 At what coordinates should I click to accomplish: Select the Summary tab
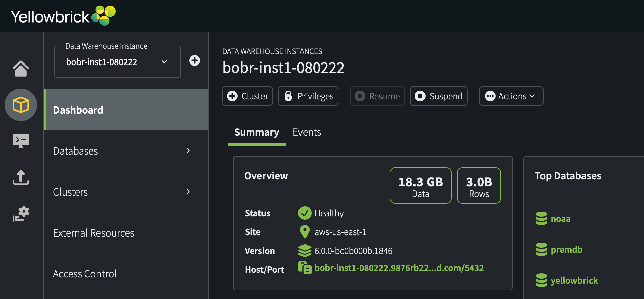(x=256, y=132)
